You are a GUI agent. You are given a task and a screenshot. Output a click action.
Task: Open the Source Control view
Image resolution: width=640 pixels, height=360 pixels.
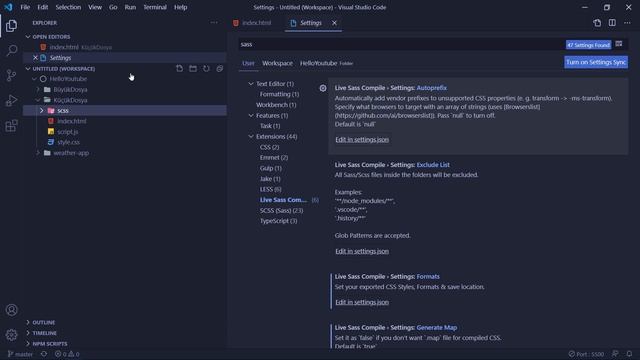click(11, 76)
